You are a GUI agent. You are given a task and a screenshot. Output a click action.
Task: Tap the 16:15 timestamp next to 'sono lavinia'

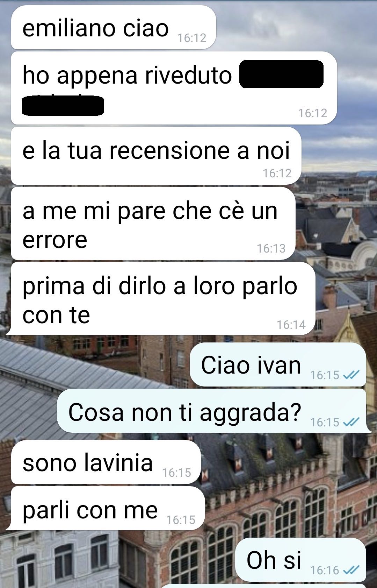[176, 473]
